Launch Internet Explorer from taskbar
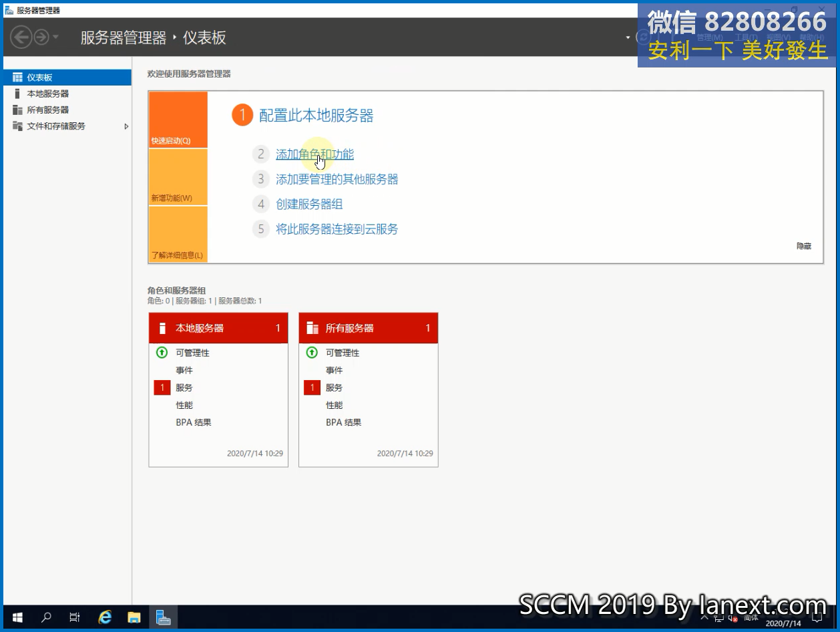This screenshot has height=632, width=840. pyautogui.click(x=105, y=617)
